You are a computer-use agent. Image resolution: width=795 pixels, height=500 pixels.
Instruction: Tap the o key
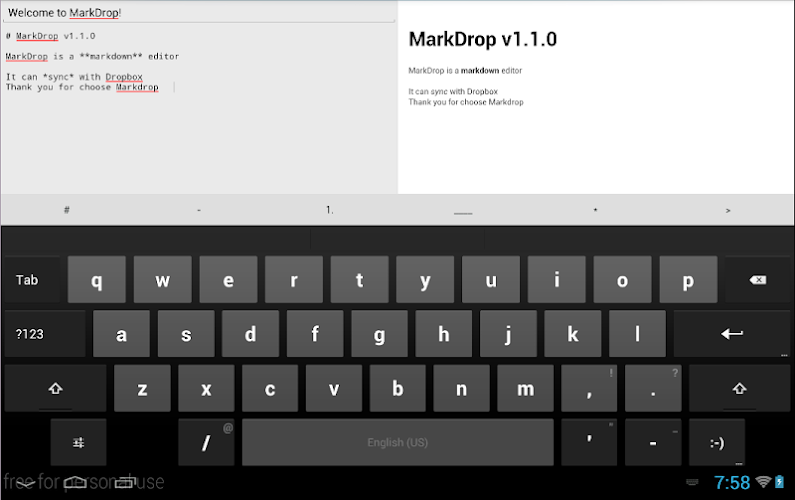tap(623, 280)
